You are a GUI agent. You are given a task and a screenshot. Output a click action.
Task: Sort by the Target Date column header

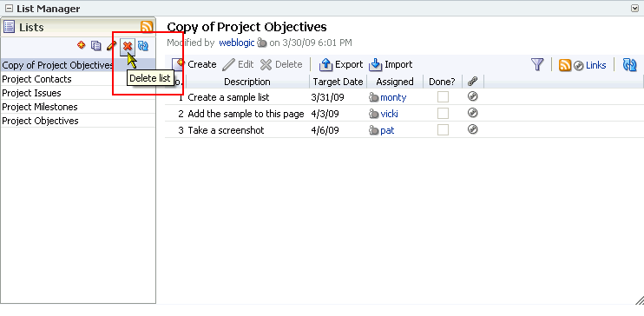pos(338,82)
